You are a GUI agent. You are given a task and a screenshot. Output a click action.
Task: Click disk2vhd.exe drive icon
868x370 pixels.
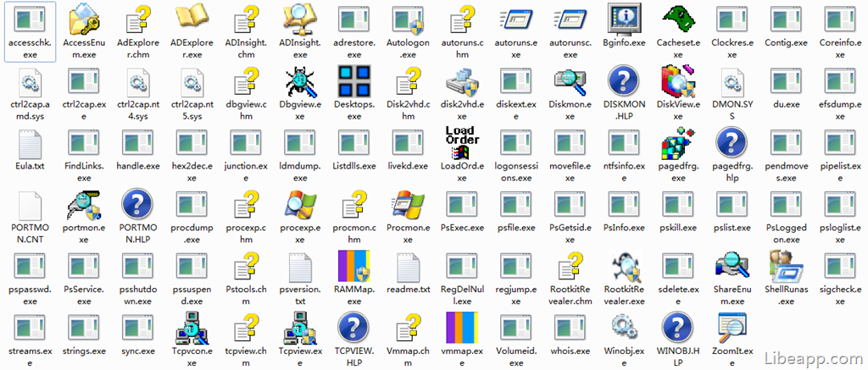[462, 81]
